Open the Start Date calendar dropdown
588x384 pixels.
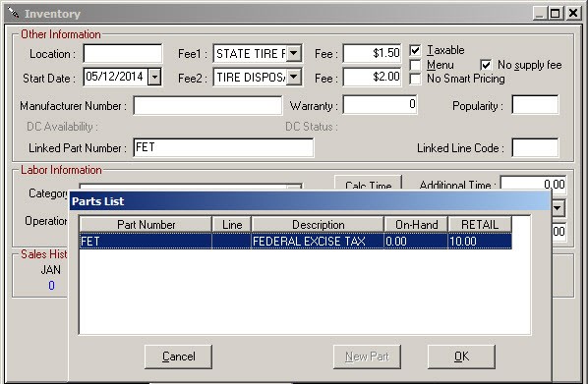154,78
